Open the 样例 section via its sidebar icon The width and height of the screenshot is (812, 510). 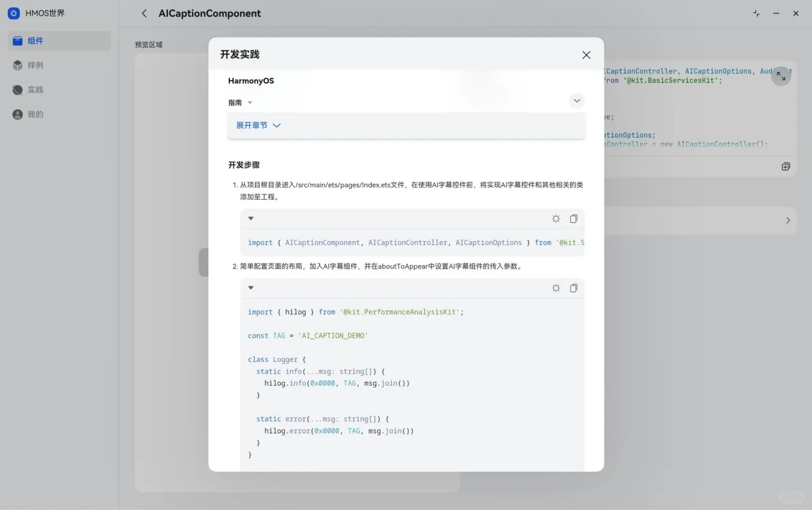tap(17, 65)
